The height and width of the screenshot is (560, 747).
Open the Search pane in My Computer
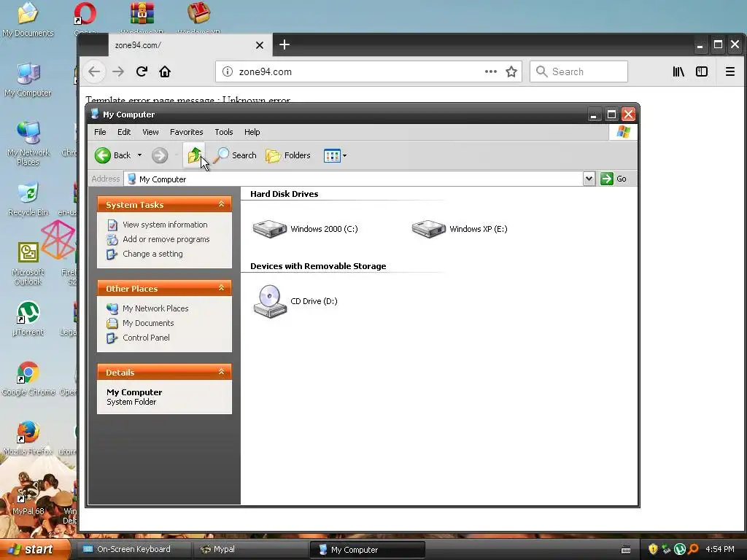[235, 155]
